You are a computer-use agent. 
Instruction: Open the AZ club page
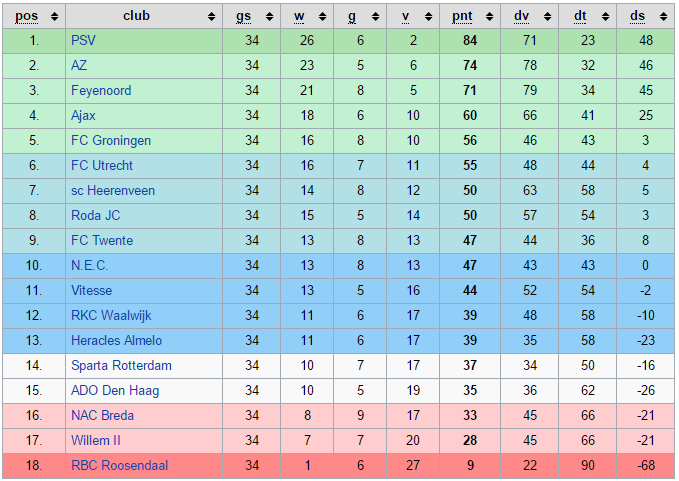pos(79,66)
